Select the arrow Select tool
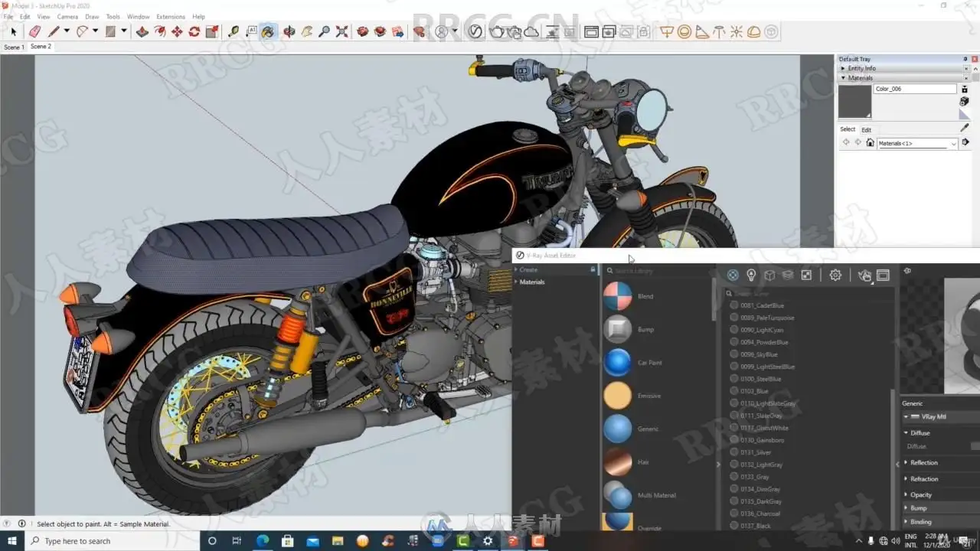 click(x=13, y=31)
